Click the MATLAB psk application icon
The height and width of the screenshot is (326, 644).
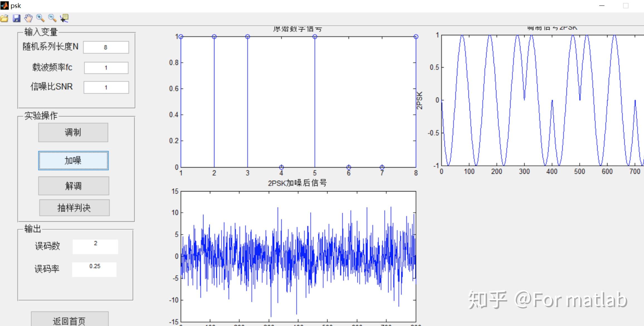click(5, 5)
